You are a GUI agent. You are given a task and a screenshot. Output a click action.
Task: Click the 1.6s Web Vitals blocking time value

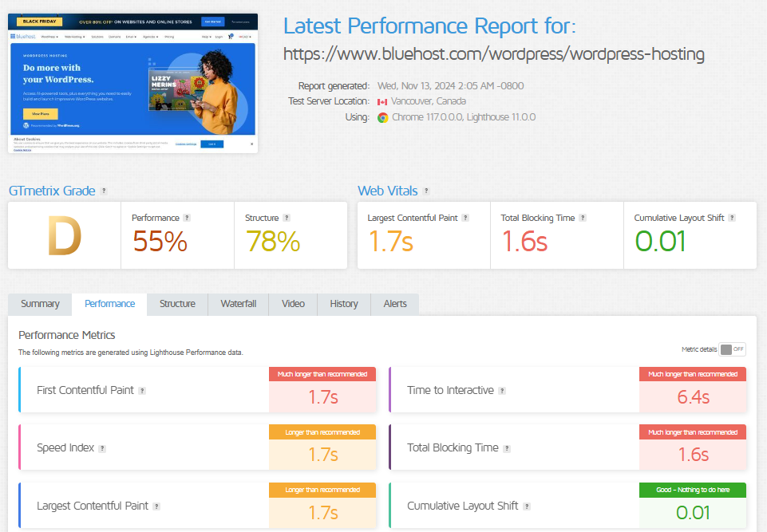524,242
